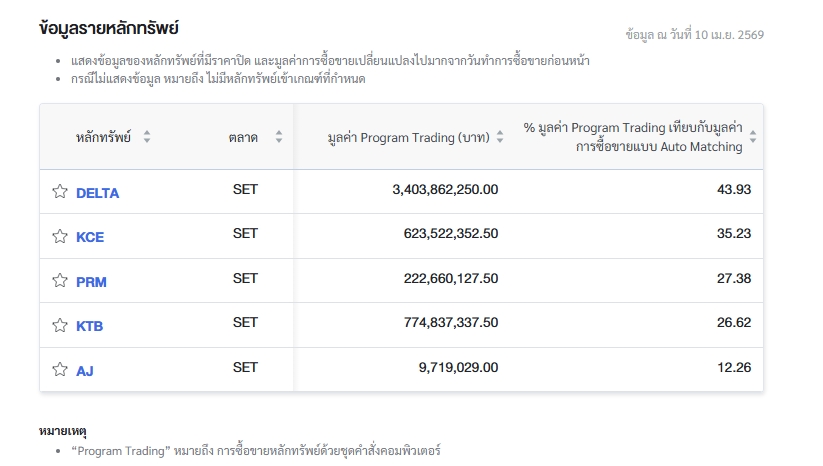Sort by มูลค่า Program Trading (บาท) arrows
The width and height of the screenshot is (823, 466).
click(500, 137)
